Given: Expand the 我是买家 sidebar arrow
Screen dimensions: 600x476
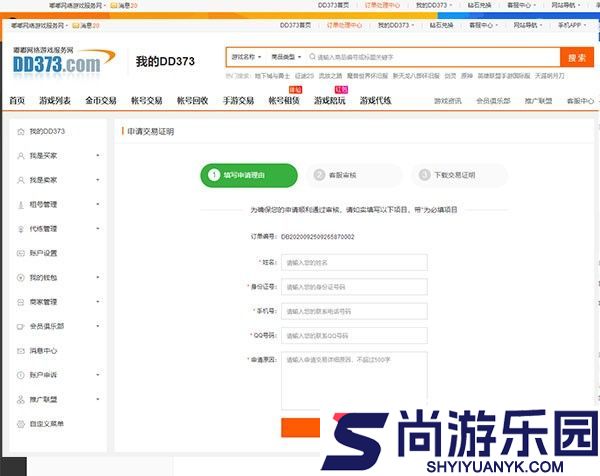Looking at the screenshot, I should [x=98, y=155].
